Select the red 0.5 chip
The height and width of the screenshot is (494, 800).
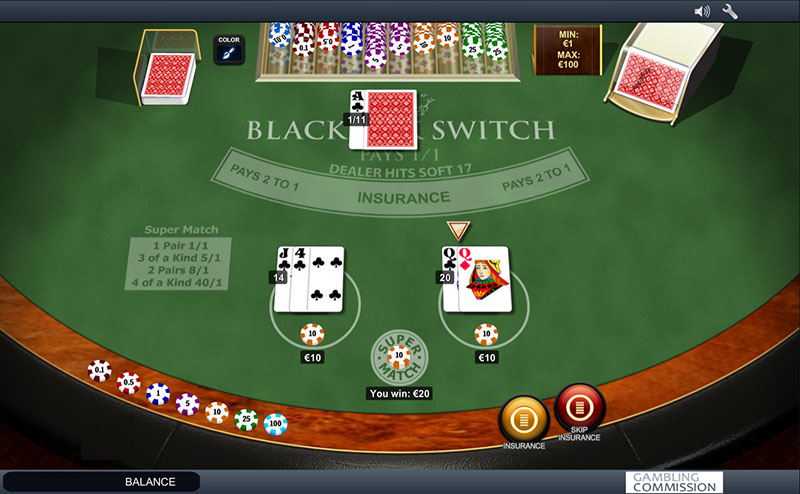(129, 382)
